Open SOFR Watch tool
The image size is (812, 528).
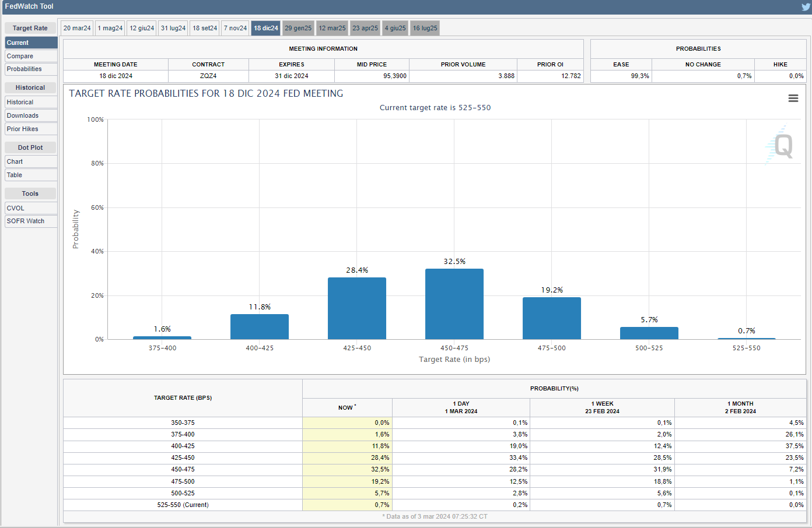coord(31,221)
